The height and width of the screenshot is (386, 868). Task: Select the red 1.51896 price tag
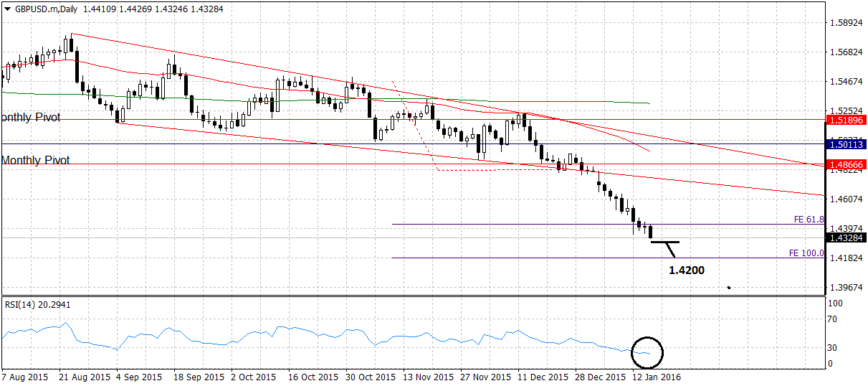(x=846, y=121)
